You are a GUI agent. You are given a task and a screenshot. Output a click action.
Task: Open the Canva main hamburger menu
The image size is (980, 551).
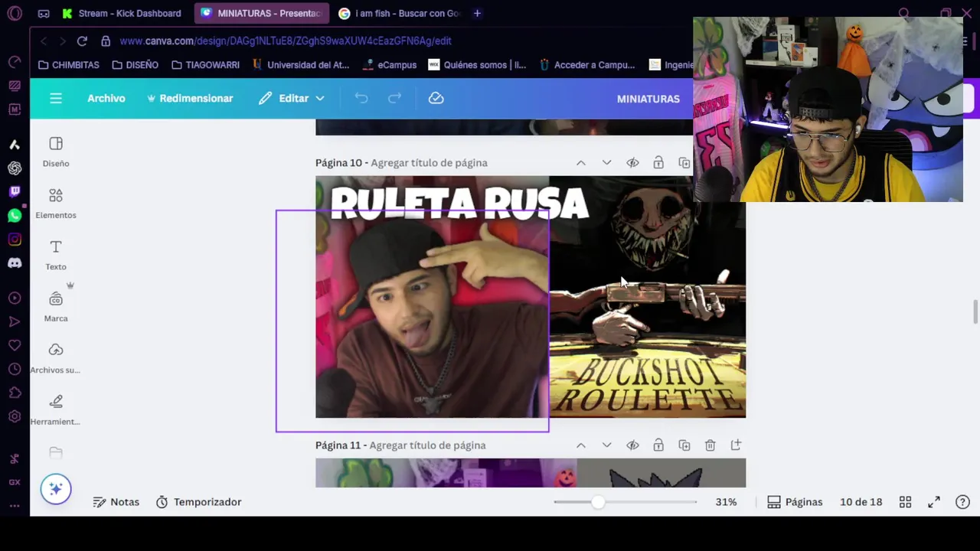pos(55,98)
